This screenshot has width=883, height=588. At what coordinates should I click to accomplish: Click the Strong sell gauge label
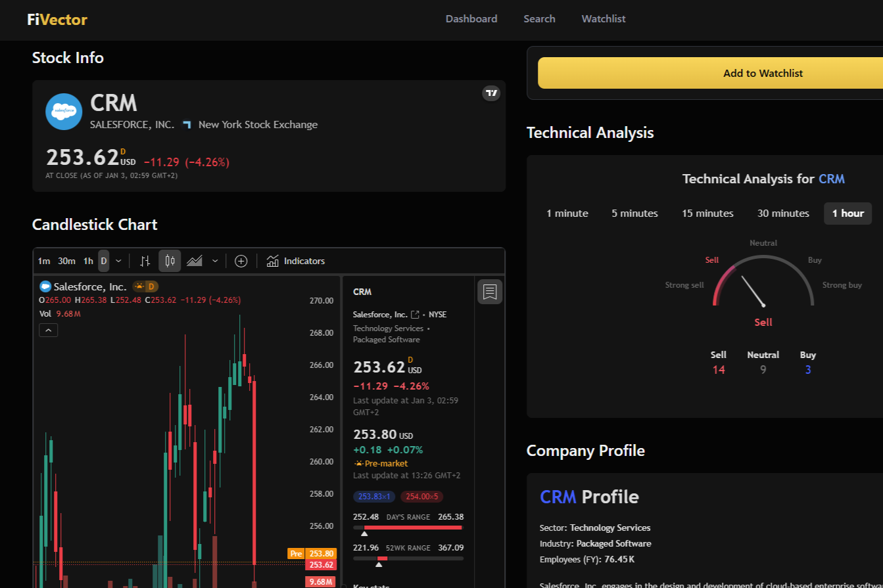point(684,285)
